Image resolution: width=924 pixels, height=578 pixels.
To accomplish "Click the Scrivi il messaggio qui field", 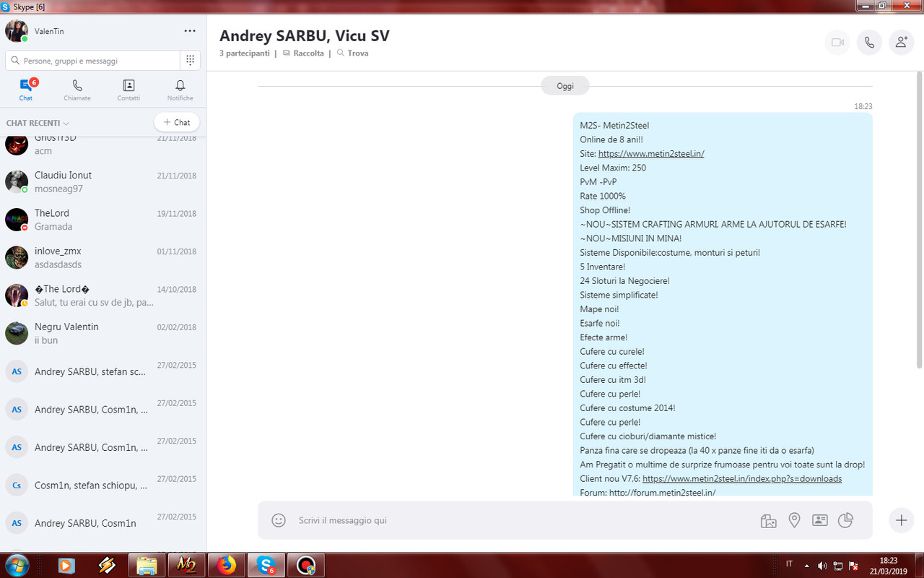I will click(x=520, y=520).
